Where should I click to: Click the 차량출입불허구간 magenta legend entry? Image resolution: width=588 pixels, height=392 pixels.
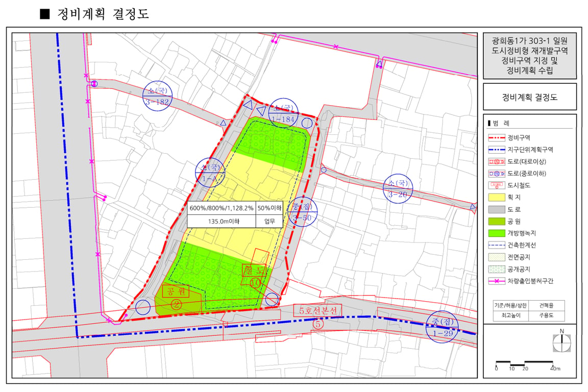point(521,281)
